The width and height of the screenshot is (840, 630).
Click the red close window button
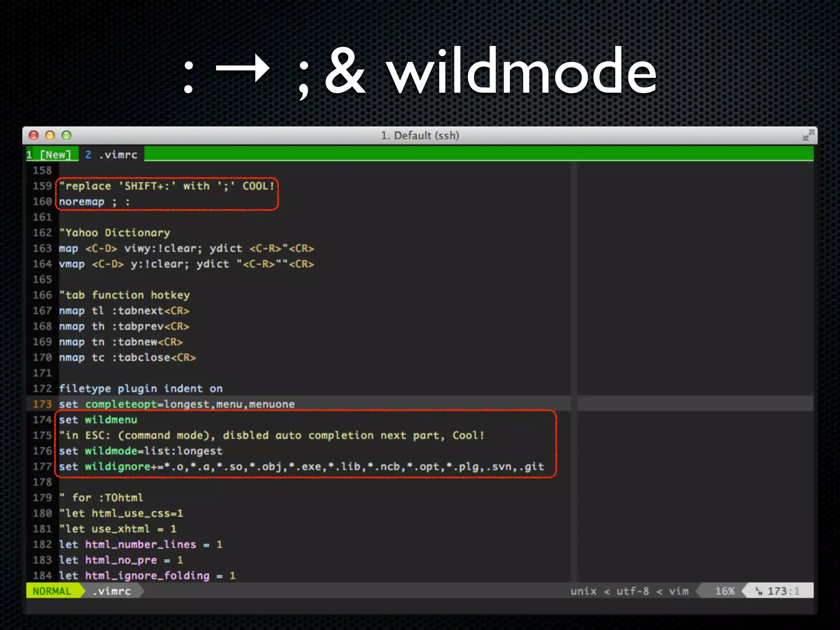coord(34,135)
